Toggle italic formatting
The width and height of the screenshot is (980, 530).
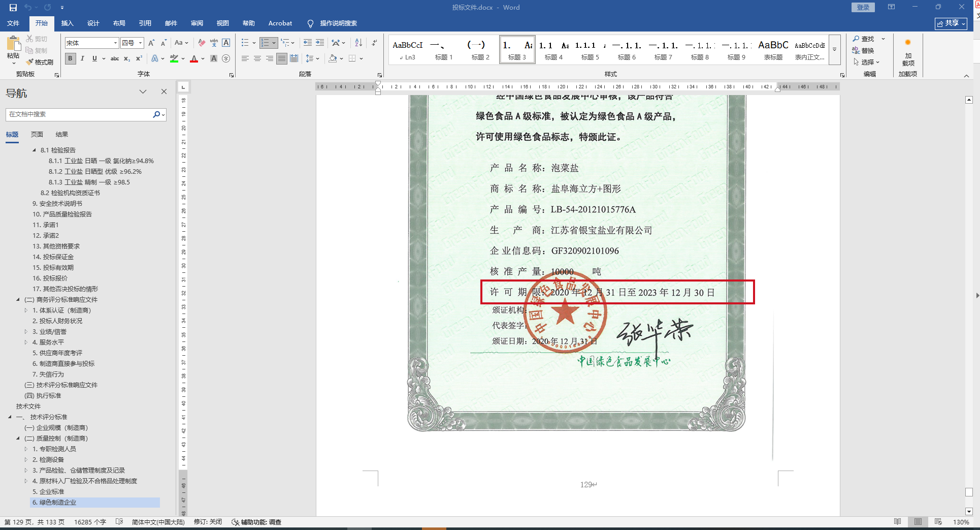tap(82, 58)
